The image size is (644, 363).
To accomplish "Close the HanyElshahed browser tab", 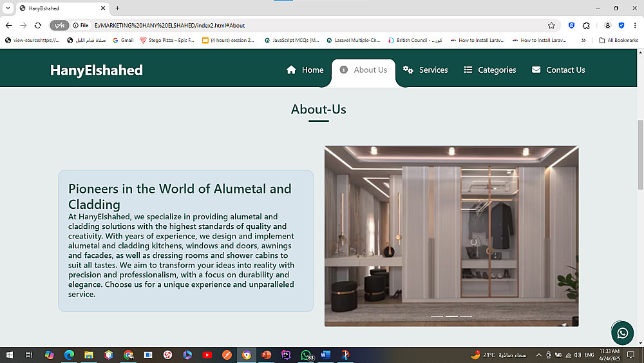I will tap(102, 8).
